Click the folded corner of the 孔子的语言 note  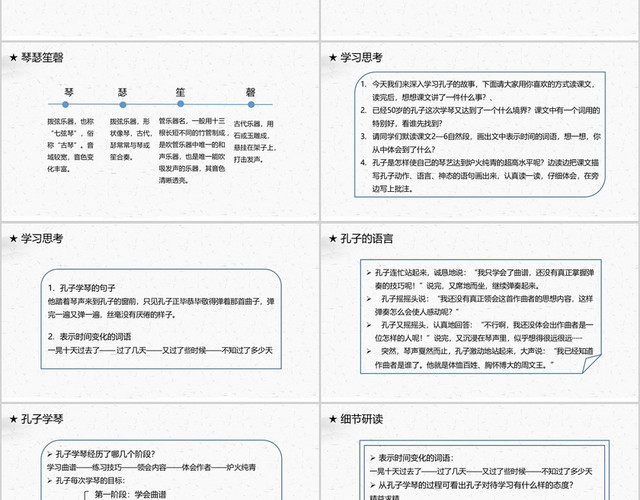(x=590, y=364)
